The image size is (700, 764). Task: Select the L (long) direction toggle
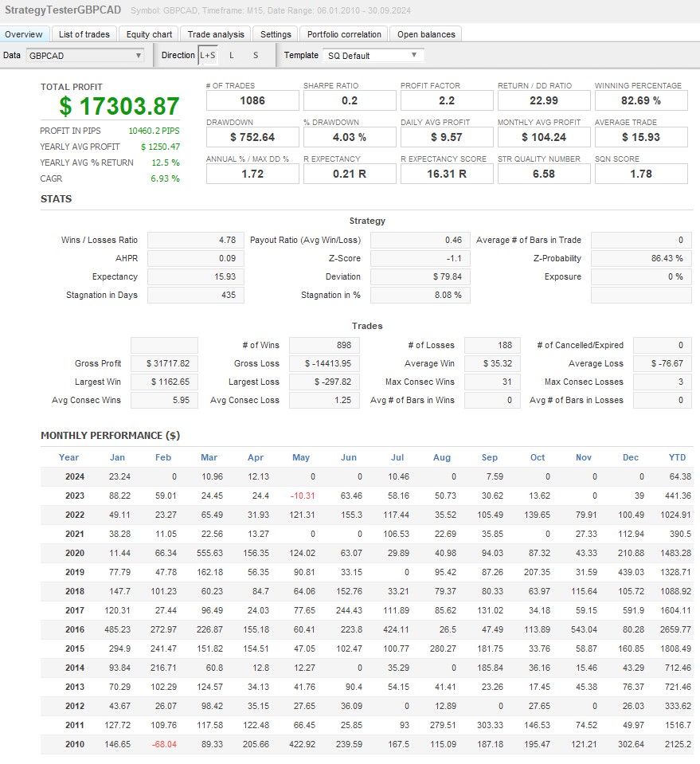232,55
